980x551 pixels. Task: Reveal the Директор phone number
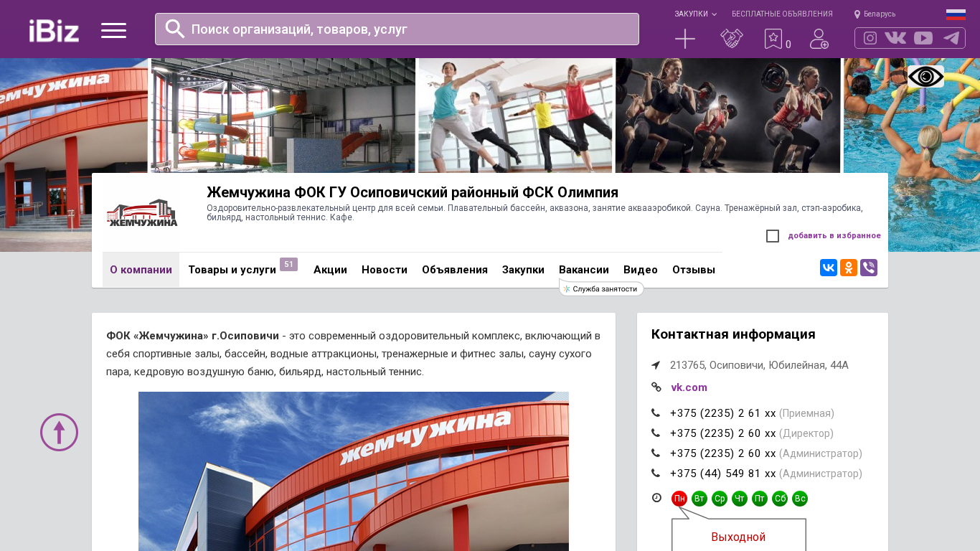(752, 433)
